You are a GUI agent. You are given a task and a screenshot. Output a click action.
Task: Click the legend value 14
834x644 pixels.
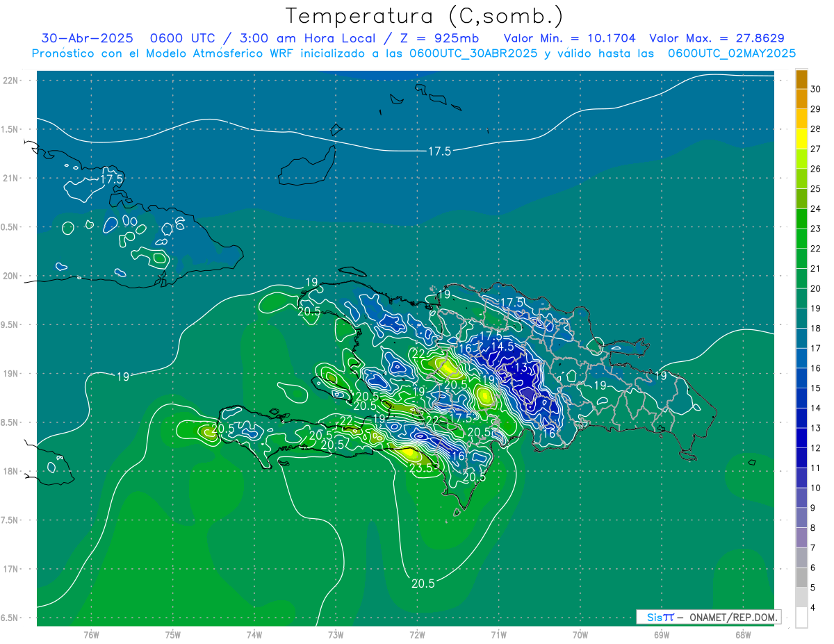(x=816, y=408)
